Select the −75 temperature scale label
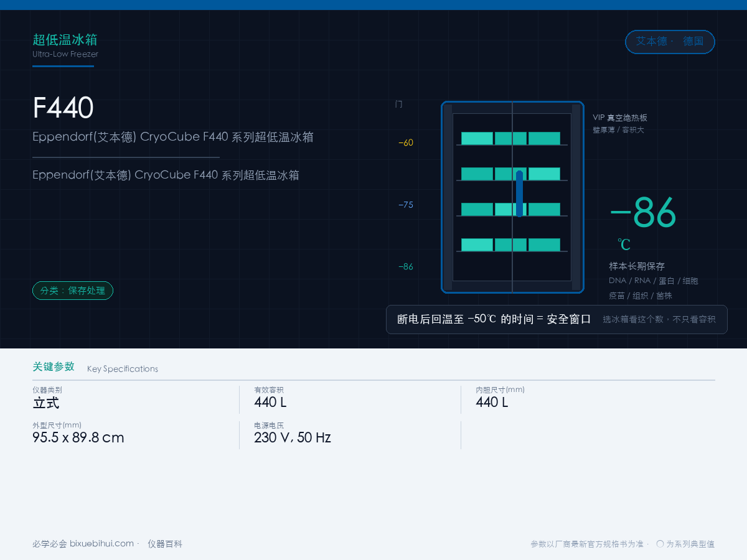Image resolution: width=747 pixels, height=560 pixels. [x=406, y=205]
